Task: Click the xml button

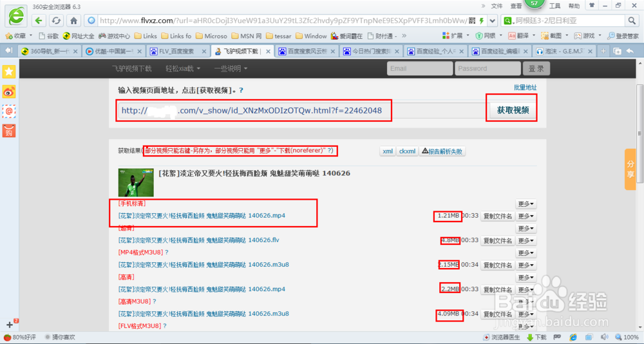Action: coord(388,151)
